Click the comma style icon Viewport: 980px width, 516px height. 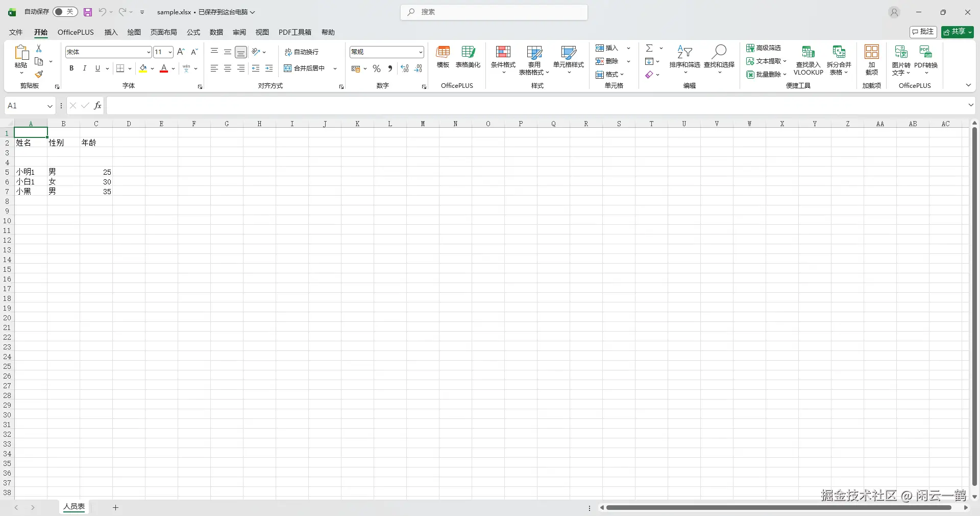(390, 68)
